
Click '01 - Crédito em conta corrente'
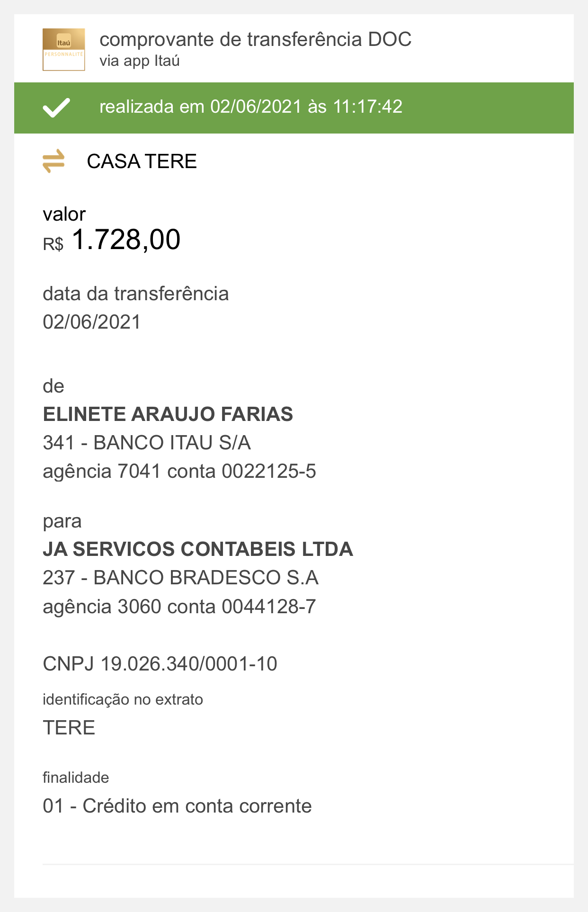coord(177,806)
